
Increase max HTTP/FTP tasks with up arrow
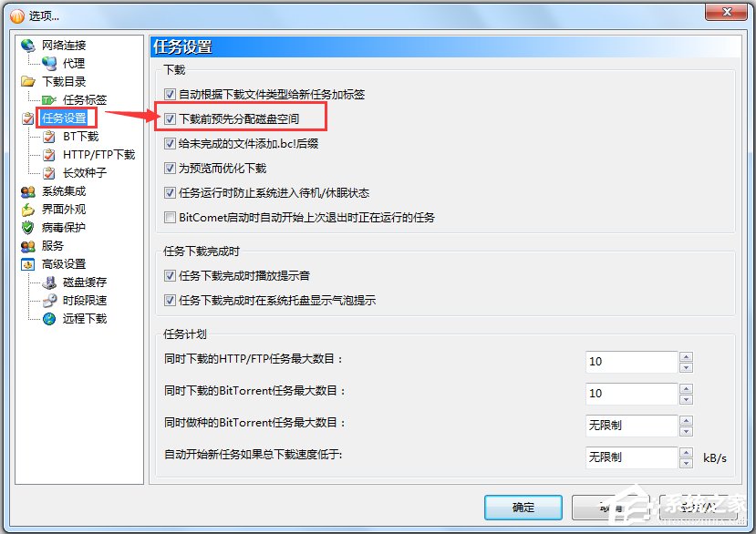point(686,356)
